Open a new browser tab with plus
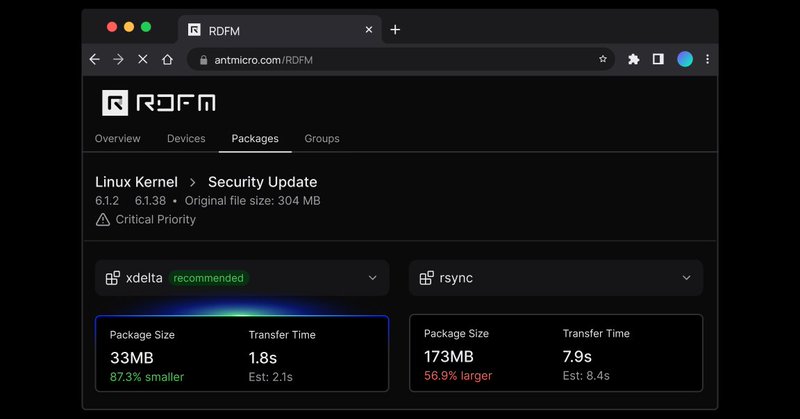This screenshot has width=800, height=419. tap(395, 30)
